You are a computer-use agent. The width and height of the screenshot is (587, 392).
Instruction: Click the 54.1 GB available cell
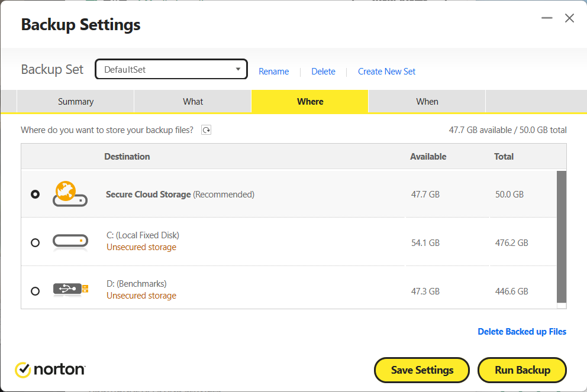425,243
